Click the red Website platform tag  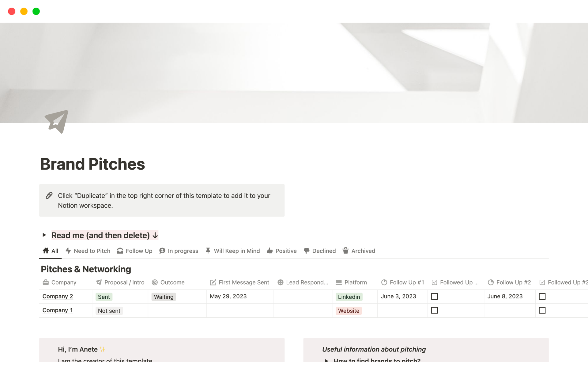point(349,311)
